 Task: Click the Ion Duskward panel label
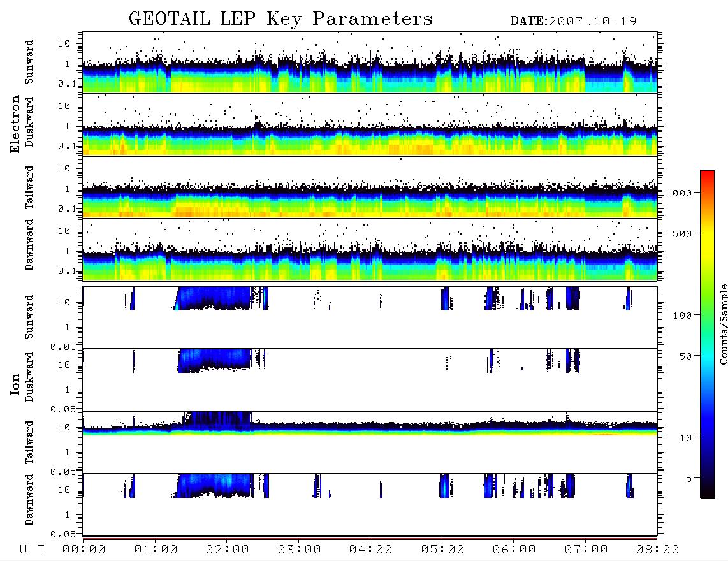point(29,377)
